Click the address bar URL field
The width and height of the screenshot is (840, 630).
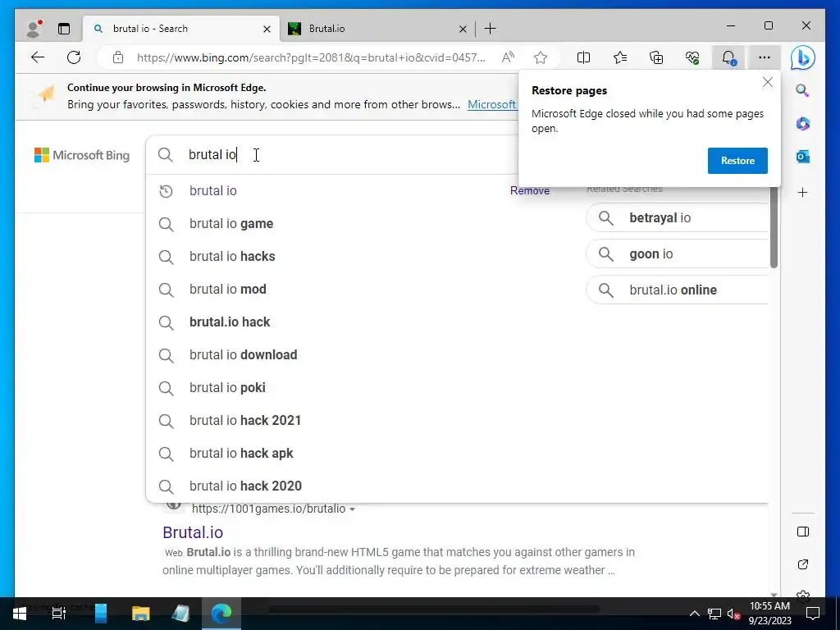click(x=311, y=57)
